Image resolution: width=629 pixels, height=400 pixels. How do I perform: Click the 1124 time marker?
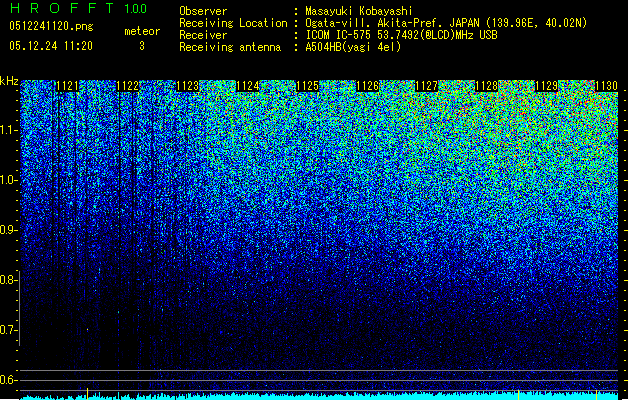click(248, 86)
